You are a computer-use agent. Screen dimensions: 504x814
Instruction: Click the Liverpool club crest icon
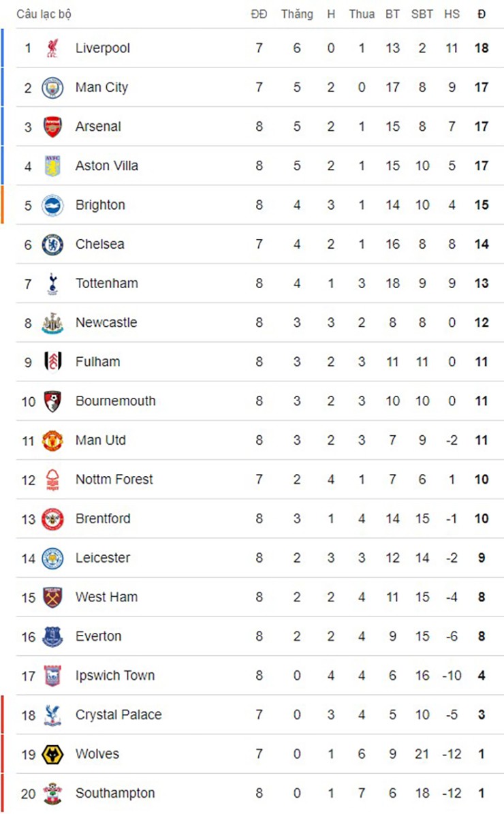coord(52,48)
